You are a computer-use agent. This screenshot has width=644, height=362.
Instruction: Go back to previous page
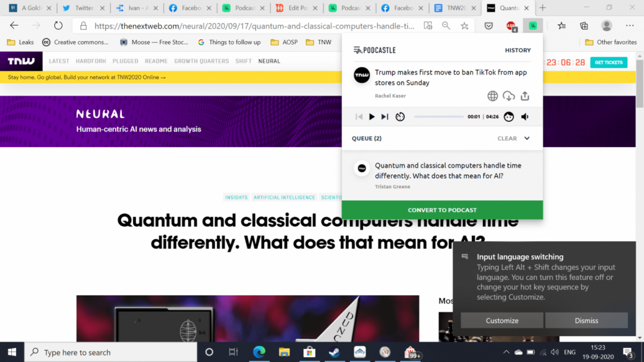point(14,26)
